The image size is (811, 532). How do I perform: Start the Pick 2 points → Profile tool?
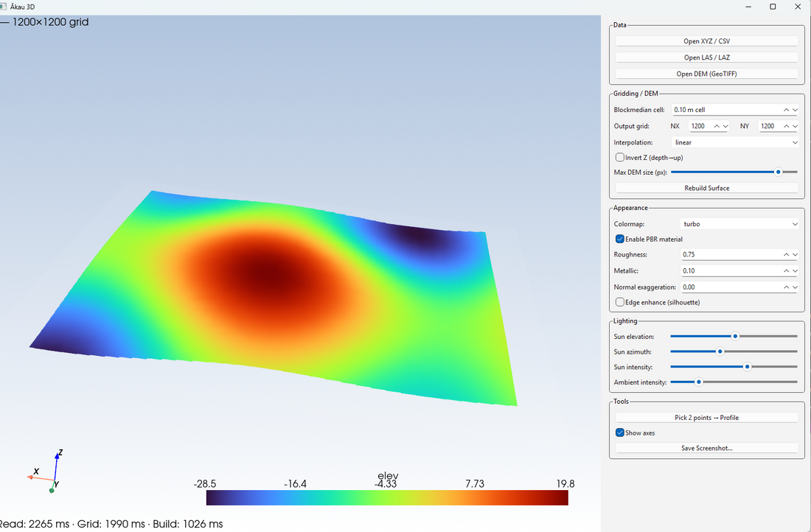point(706,417)
